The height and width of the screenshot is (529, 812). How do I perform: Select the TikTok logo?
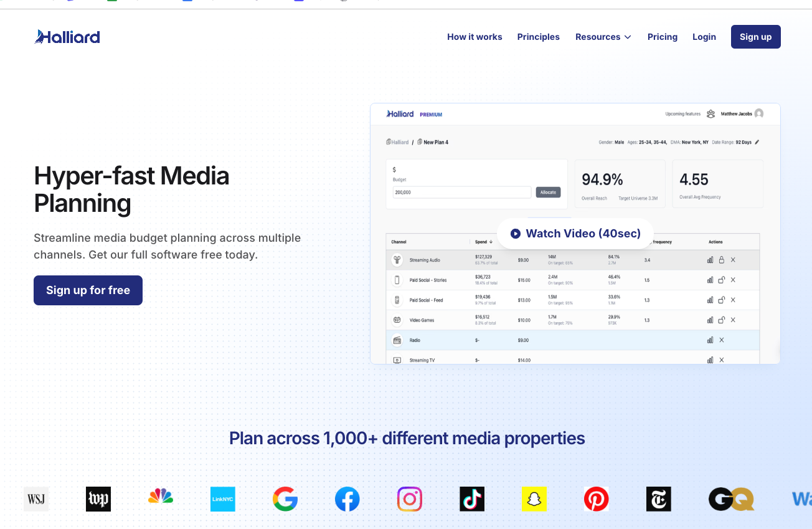(x=472, y=499)
